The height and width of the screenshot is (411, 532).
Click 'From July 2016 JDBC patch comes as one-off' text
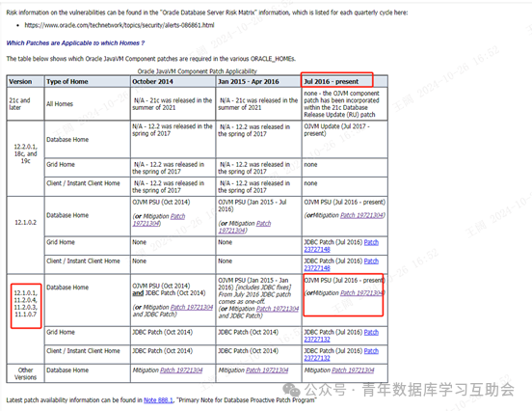pos(254,298)
